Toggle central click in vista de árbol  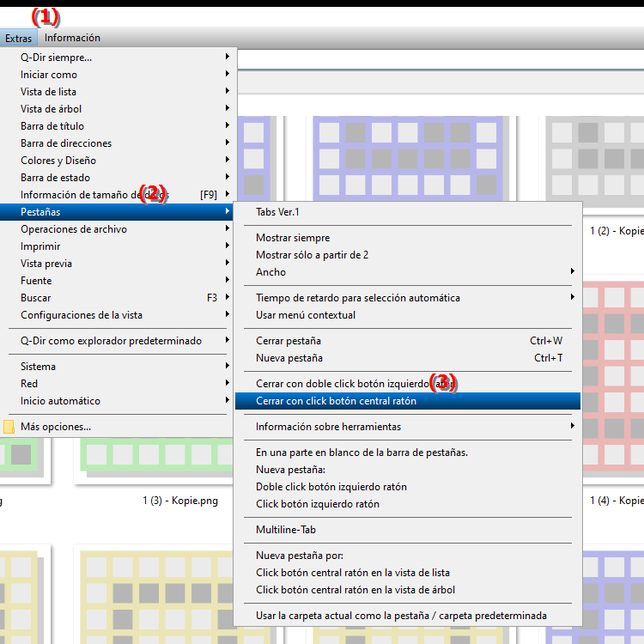coord(408,590)
